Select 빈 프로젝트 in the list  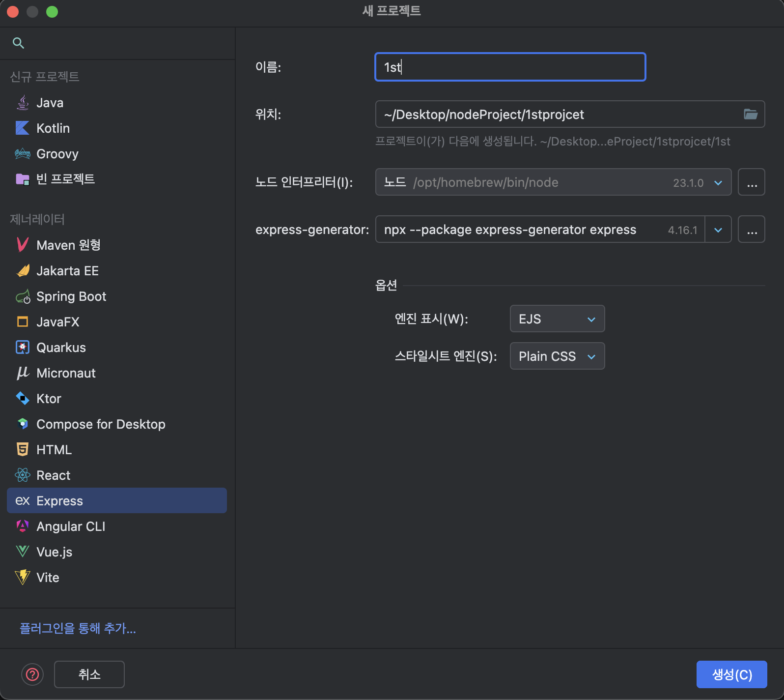[117, 179]
